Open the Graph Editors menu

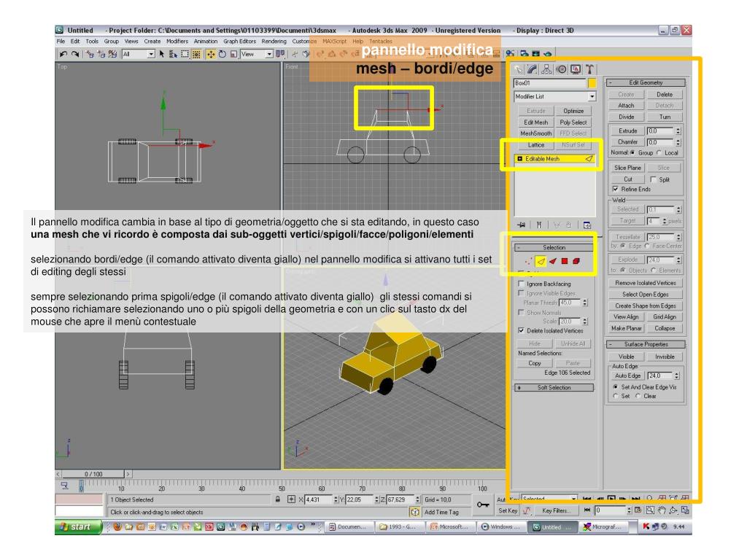tap(239, 42)
